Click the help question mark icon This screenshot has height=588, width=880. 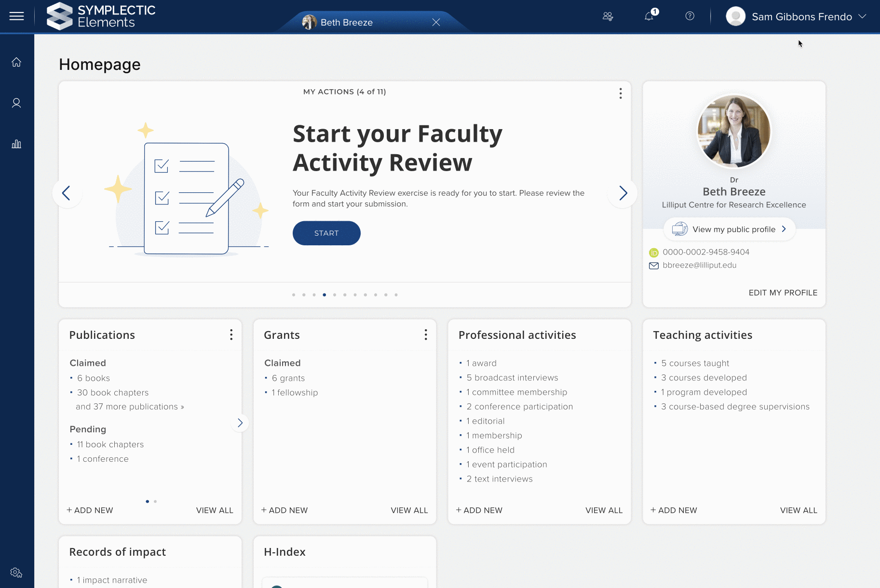[x=690, y=16]
